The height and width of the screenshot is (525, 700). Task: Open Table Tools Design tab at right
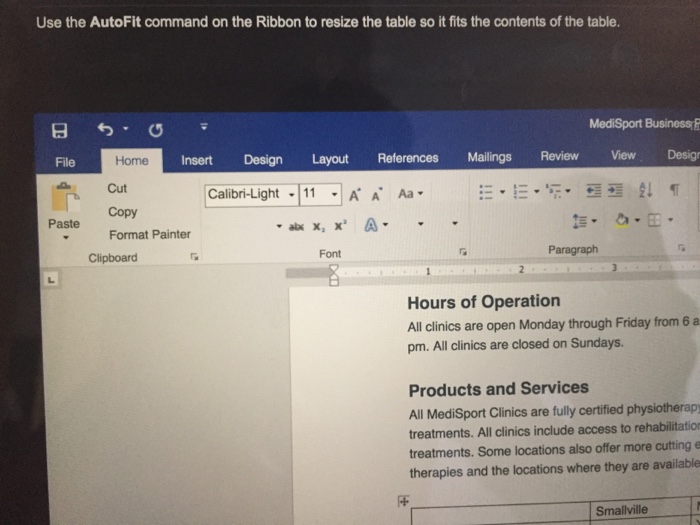click(x=683, y=154)
